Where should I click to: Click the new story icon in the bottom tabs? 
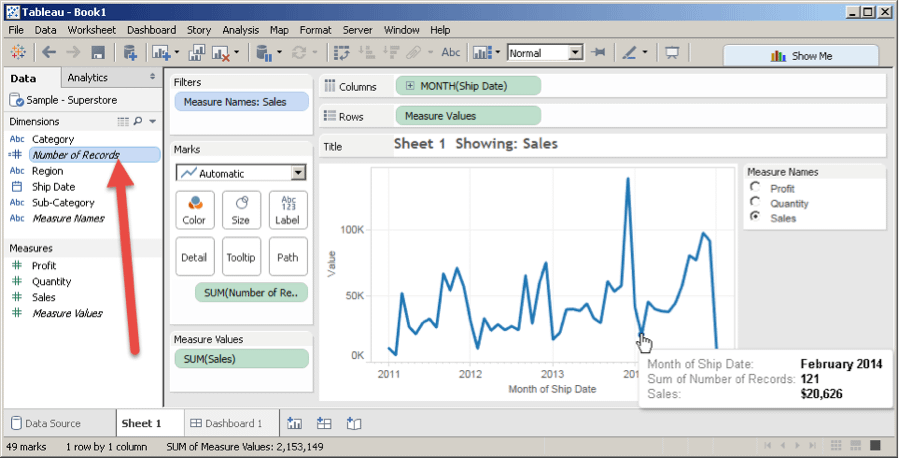[353, 424]
